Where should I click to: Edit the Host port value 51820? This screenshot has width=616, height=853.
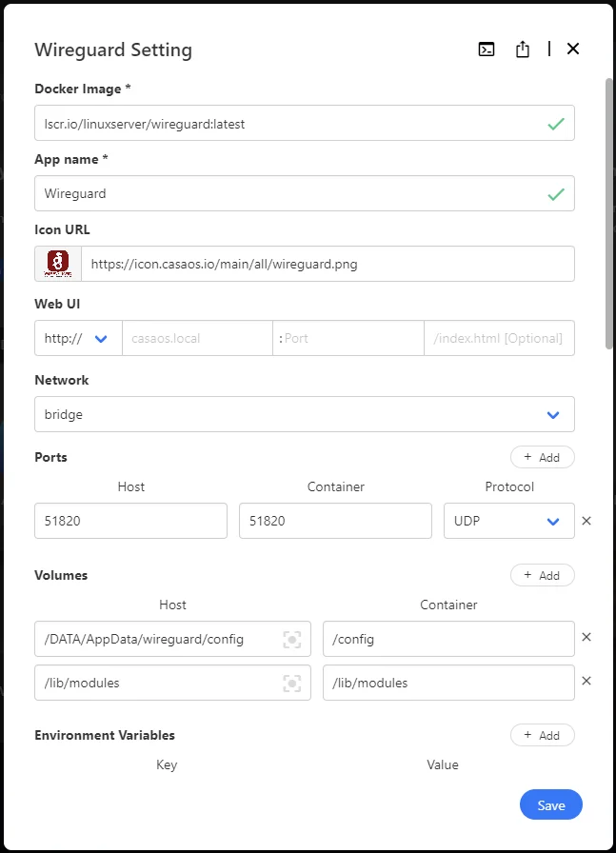tap(130, 521)
